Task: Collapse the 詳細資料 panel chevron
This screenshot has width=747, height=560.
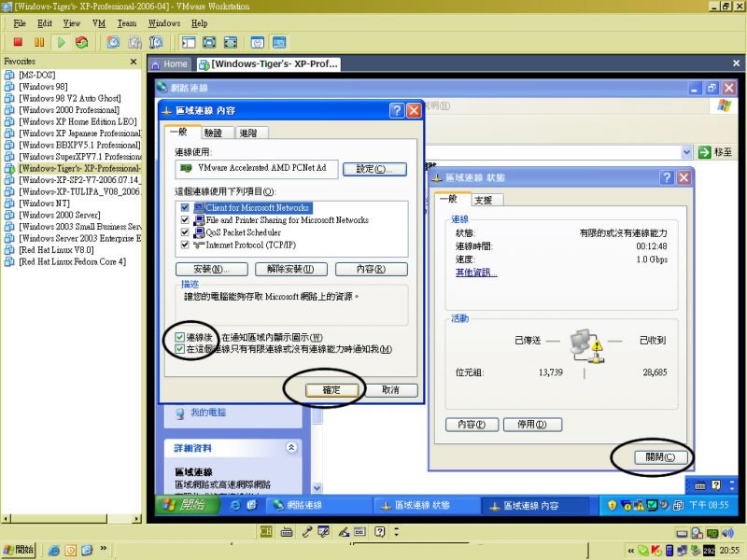Action: 291,447
